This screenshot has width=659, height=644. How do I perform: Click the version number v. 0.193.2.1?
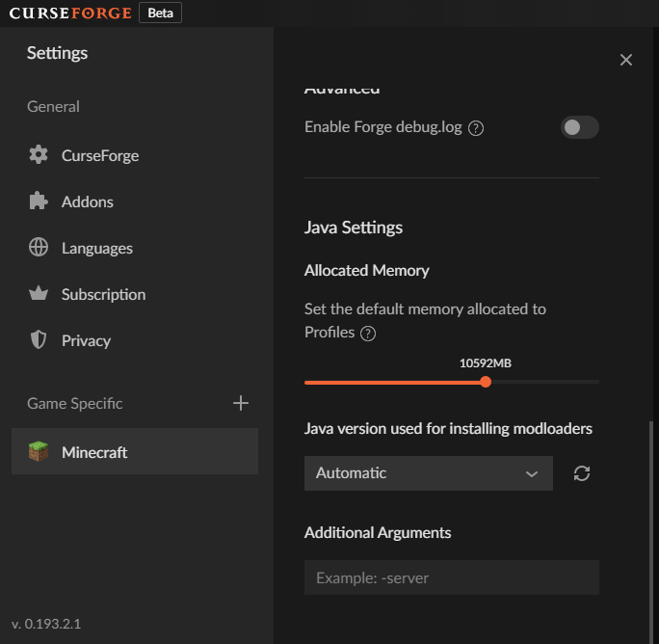click(x=46, y=624)
